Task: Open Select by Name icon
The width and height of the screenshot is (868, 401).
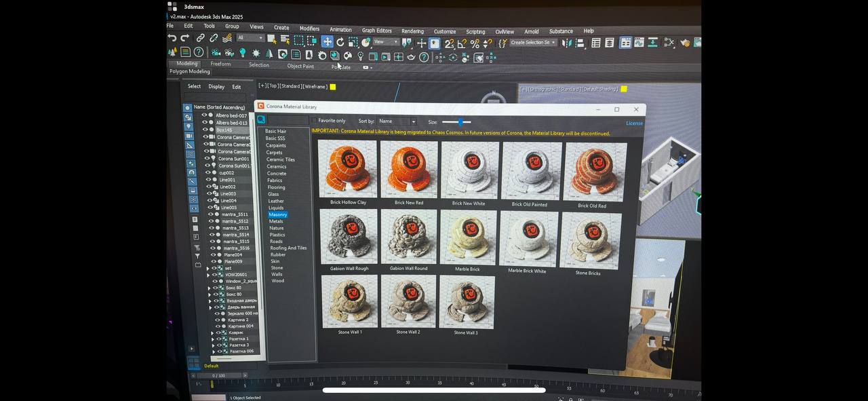Action: coord(285,39)
